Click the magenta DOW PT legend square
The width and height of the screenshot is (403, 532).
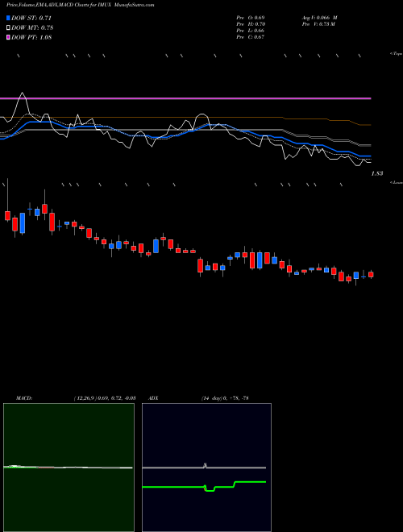click(9, 37)
